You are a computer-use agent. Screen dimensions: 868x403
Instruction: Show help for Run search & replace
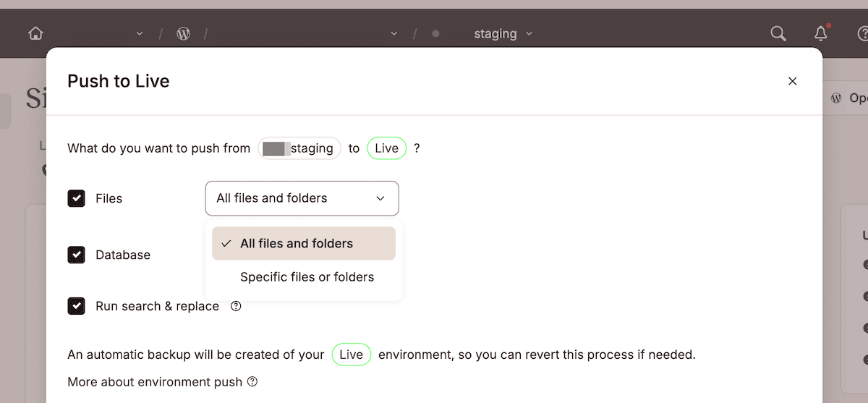[x=236, y=306]
